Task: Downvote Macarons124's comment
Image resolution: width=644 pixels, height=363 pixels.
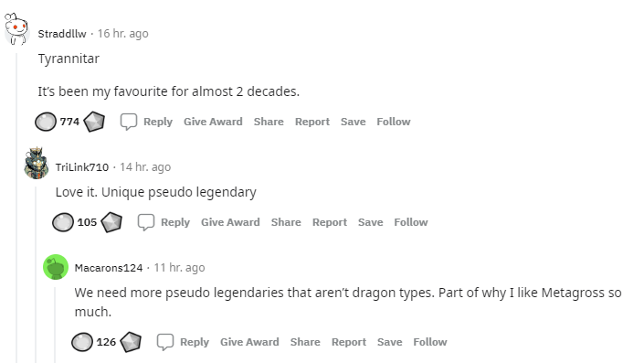Action: pyautogui.click(x=131, y=342)
